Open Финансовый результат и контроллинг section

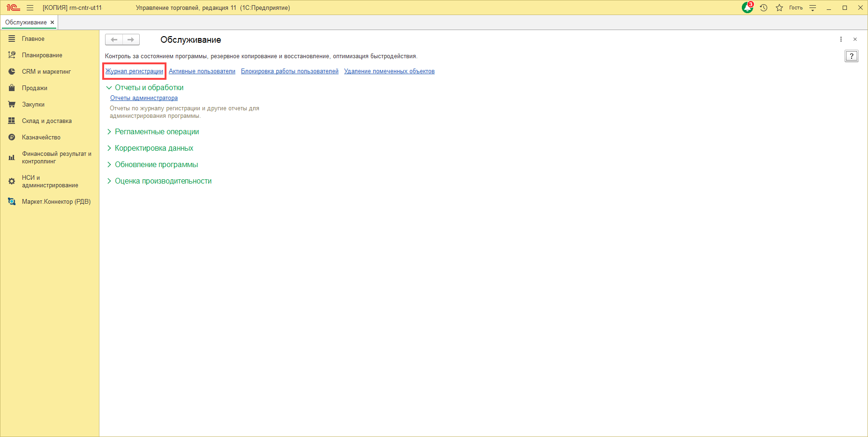(x=57, y=157)
